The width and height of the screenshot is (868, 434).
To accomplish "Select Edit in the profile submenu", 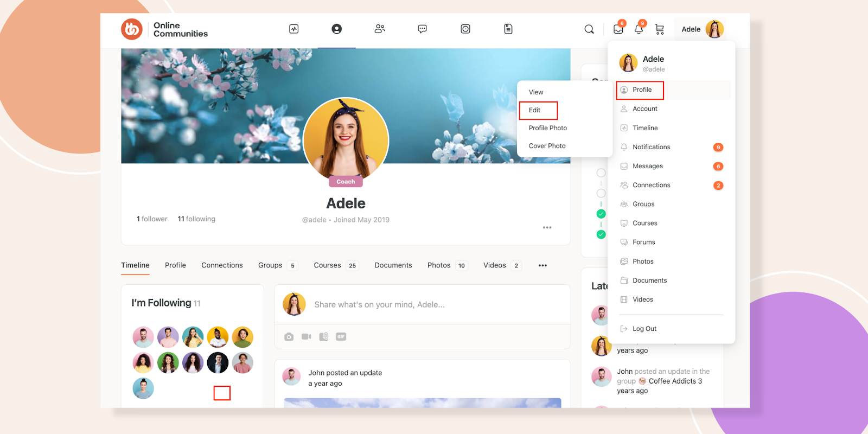I will point(535,110).
